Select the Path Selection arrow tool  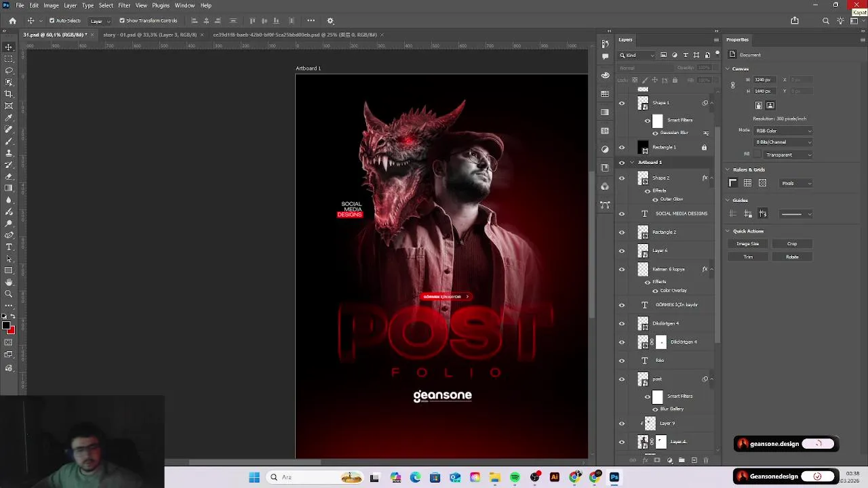pos(9,258)
